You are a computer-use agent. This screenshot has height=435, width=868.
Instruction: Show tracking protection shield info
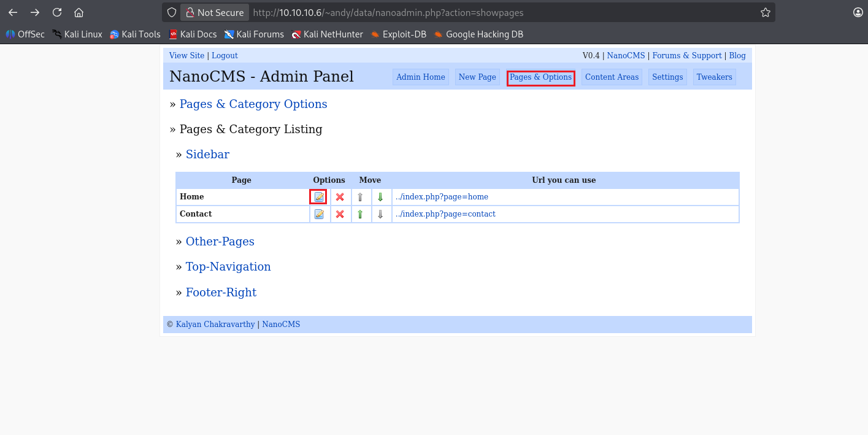172,12
